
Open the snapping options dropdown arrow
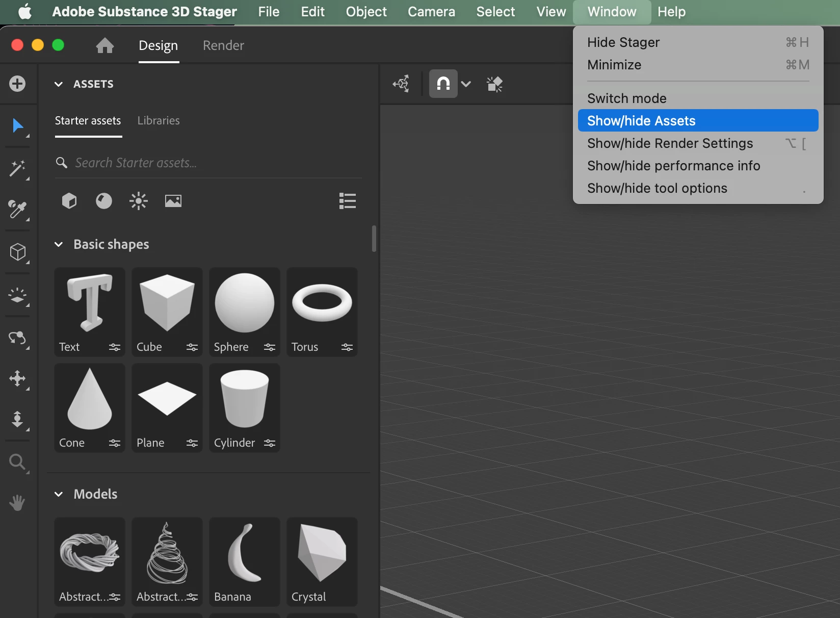(466, 84)
